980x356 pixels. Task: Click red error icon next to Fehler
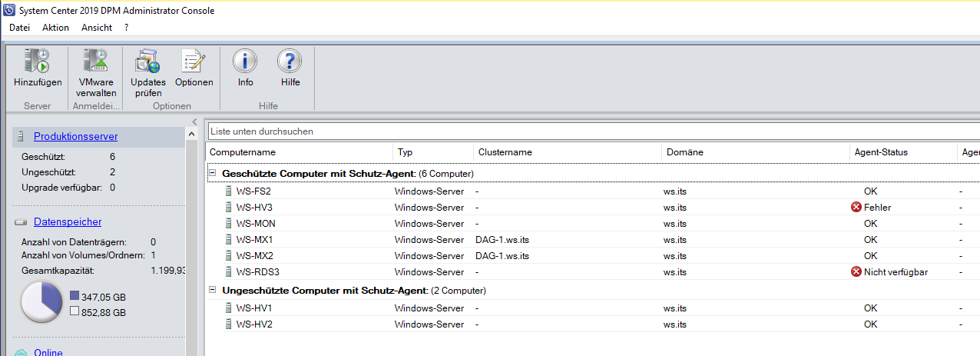(856, 208)
